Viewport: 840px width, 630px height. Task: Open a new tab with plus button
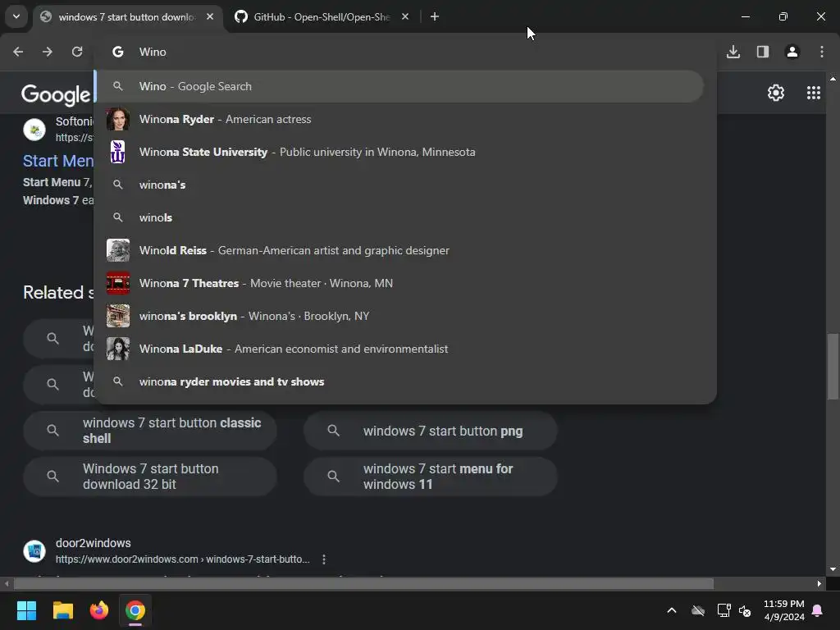click(x=435, y=17)
